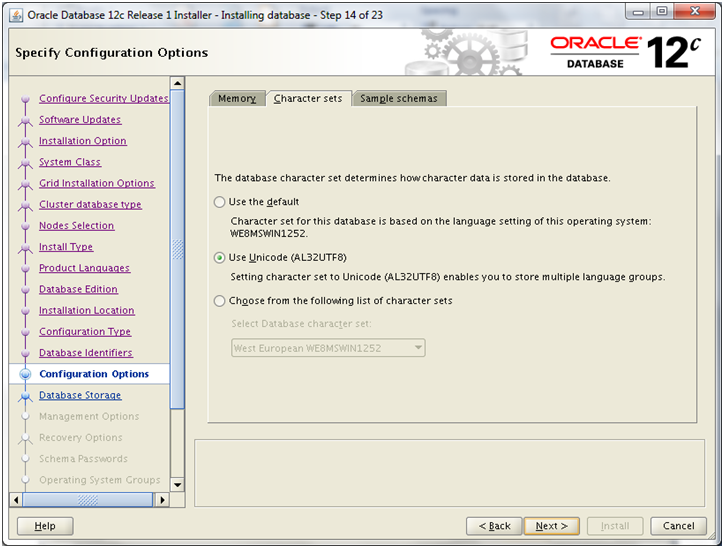This screenshot has height=548, width=724.
Task: Choose from the following list radio option
Action: pos(220,301)
